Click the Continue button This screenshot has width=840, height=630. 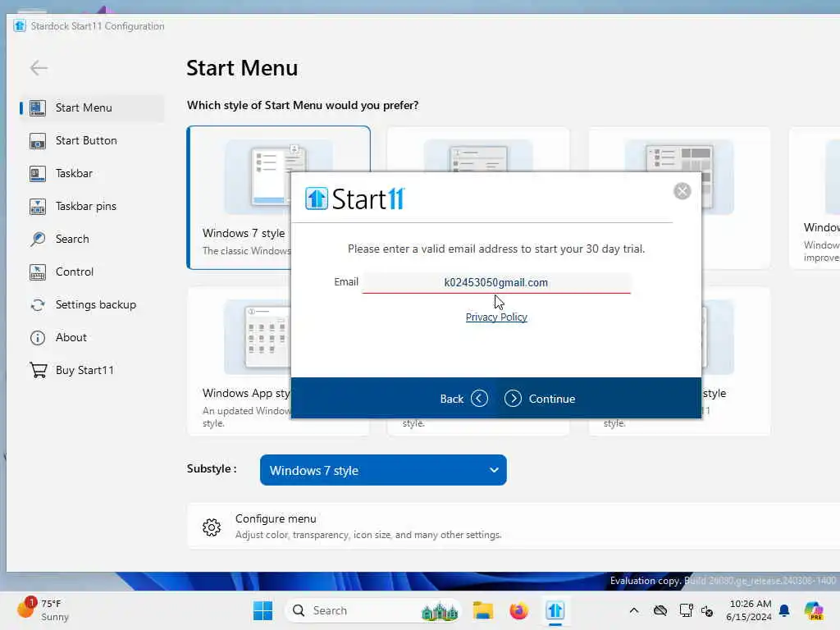click(540, 399)
